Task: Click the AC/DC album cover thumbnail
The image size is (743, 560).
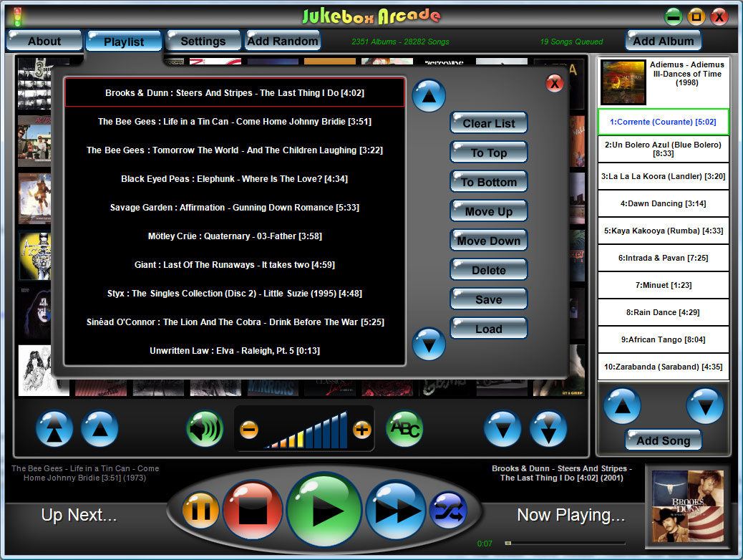Action: click(34, 141)
